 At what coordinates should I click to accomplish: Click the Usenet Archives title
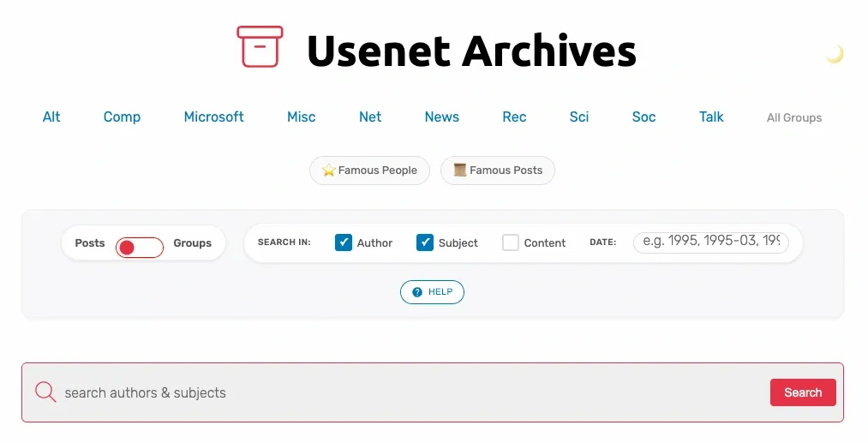tap(471, 51)
